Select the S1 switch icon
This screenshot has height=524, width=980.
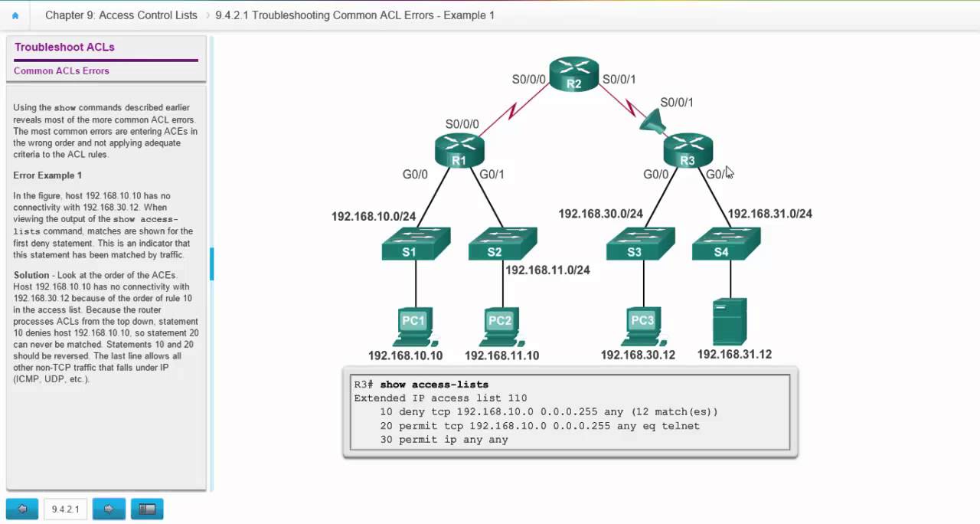pos(416,244)
